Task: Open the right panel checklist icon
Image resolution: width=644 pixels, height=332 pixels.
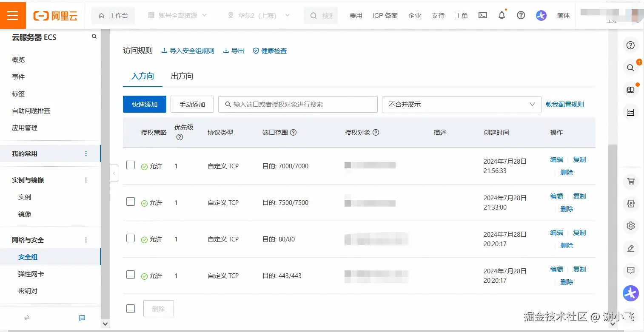Action: tap(631, 112)
